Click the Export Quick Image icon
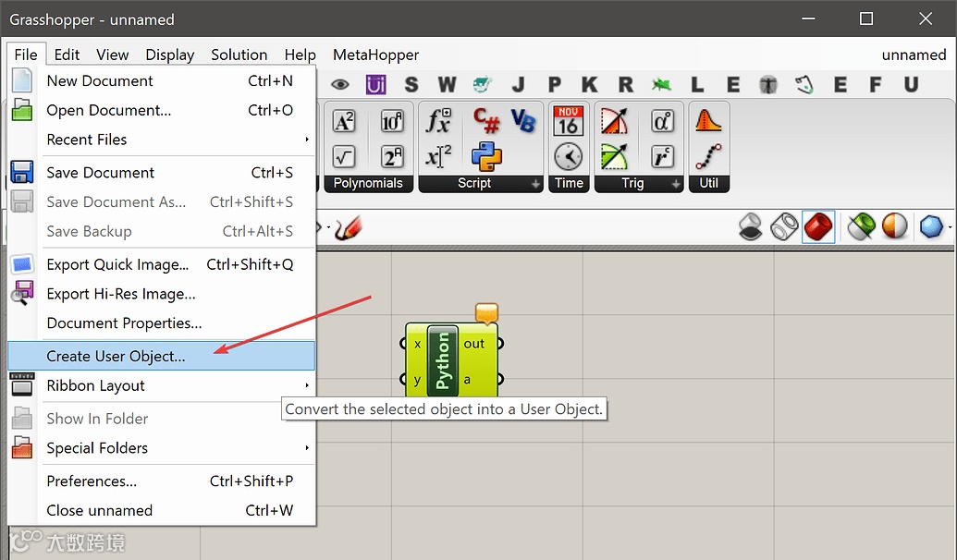 [22, 264]
